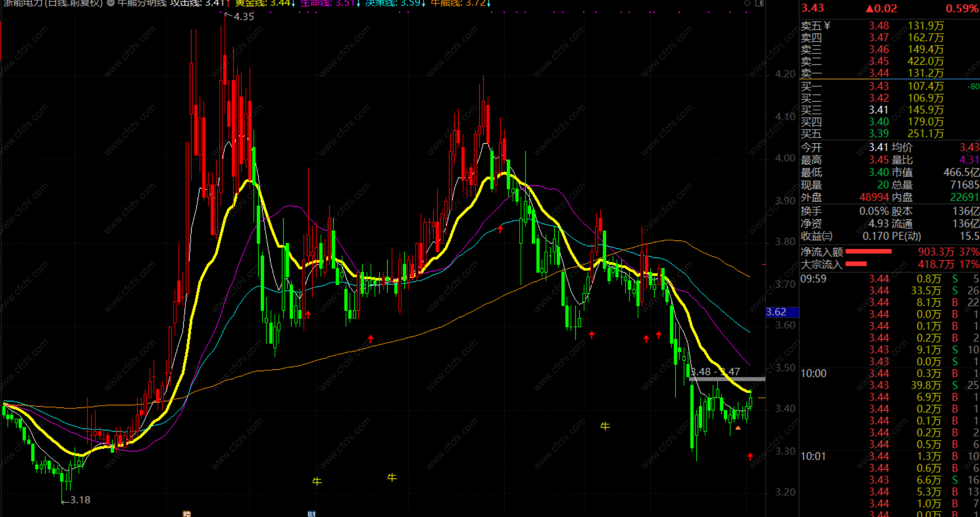Click the 决策线 3.59 indicator label

click(x=393, y=4)
